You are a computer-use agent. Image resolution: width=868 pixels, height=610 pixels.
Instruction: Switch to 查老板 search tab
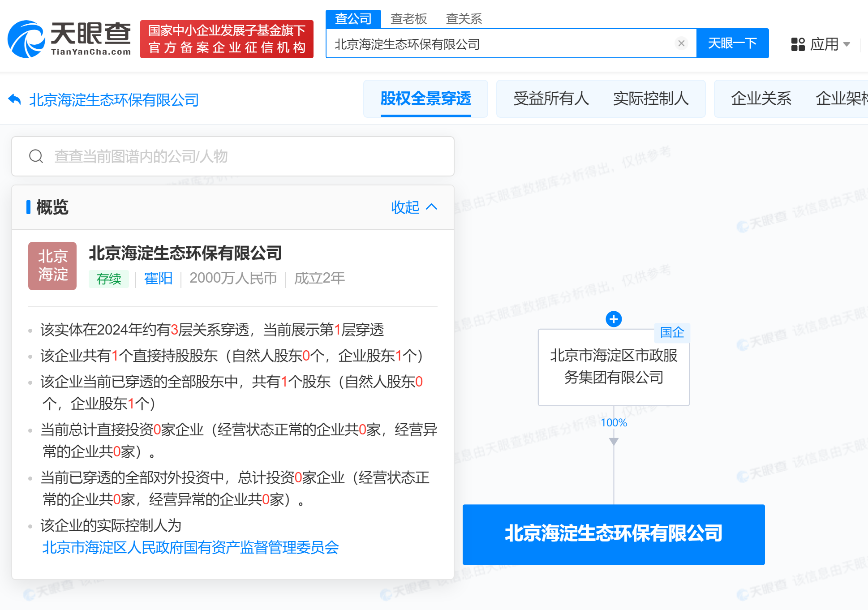409,19
